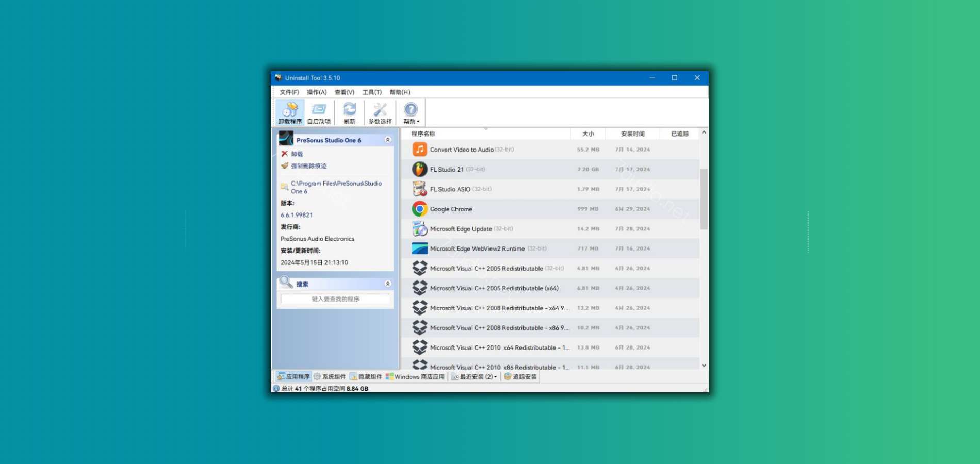The height and width of the screenshot is (464, 980).
Task: Collapse the PreSonus Studio One 6 details panel
Action: 388,140
